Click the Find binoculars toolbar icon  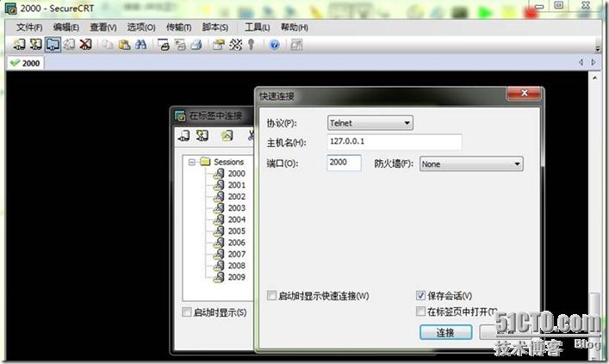pos(141,45)
